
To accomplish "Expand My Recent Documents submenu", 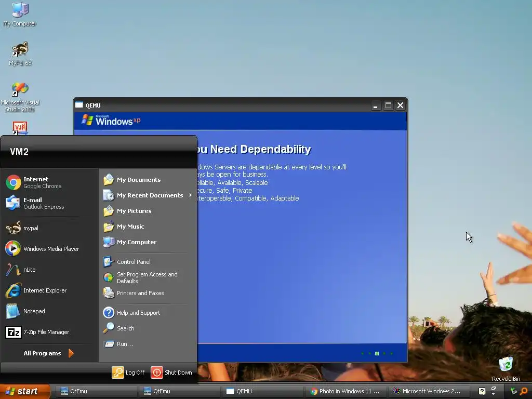I will click(148, 195).
